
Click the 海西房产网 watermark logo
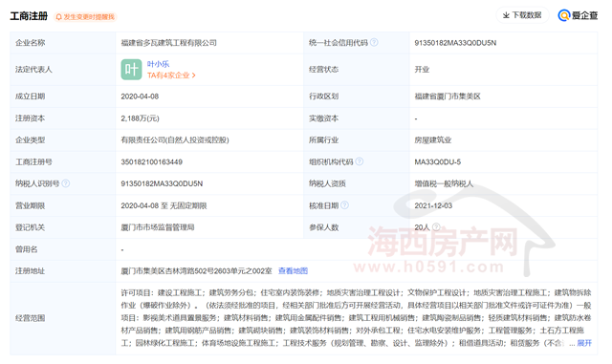(443, 242)
